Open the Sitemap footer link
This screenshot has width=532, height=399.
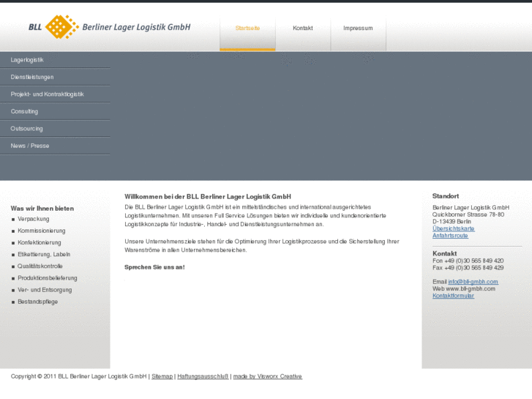(x=162, y=376)
